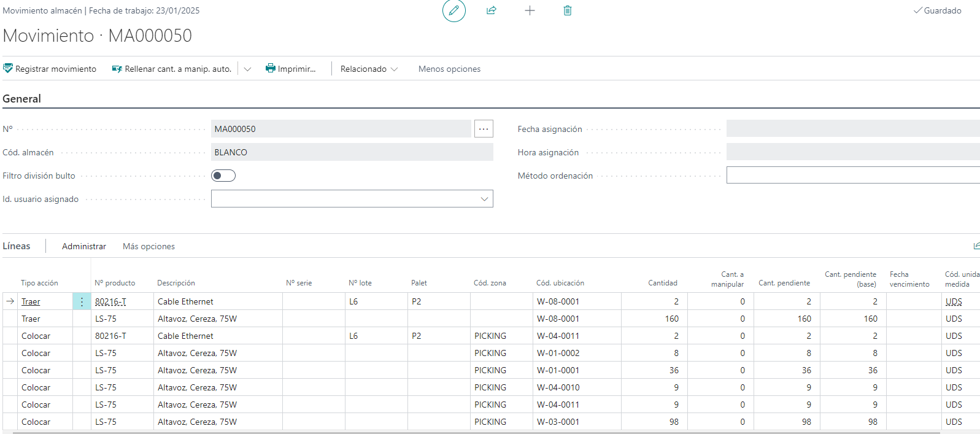Click the Guardado status indicator

click(x=938, y=10)
